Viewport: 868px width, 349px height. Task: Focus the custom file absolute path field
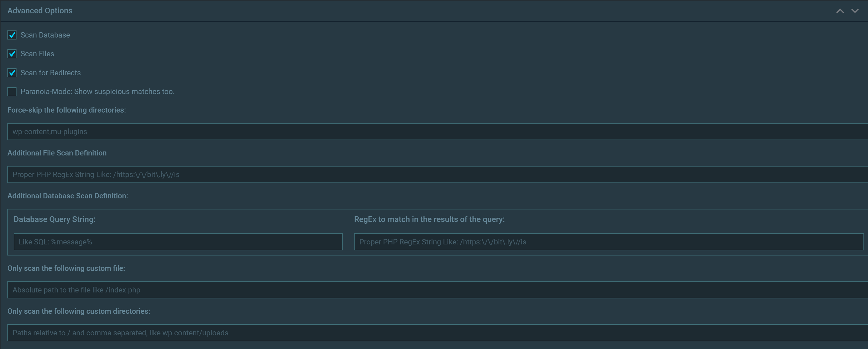click(x=435, y=290)
